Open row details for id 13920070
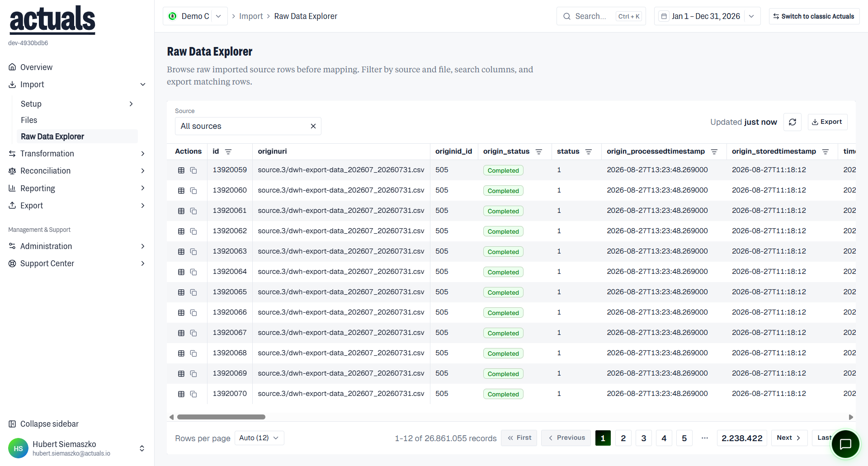Screen dimensions: 868x466 point(181,394)
